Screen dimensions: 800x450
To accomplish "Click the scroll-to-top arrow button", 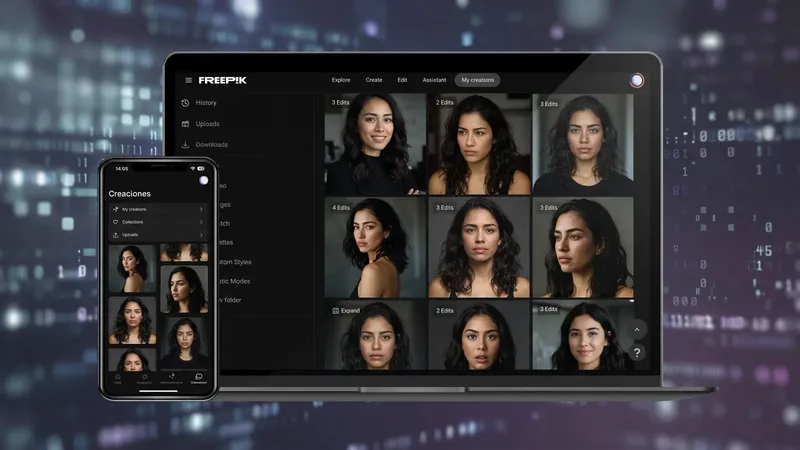I will click(x=637, y=330).
